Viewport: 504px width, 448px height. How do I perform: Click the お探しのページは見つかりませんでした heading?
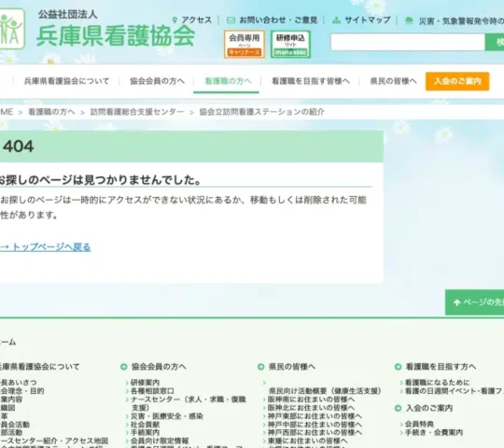[100, 180]
